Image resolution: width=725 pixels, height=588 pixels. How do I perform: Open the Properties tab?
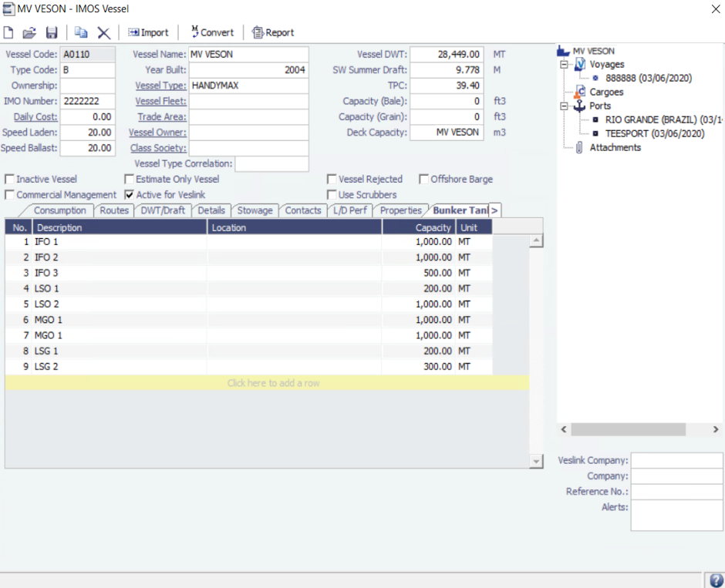click(x=400, y=209)
